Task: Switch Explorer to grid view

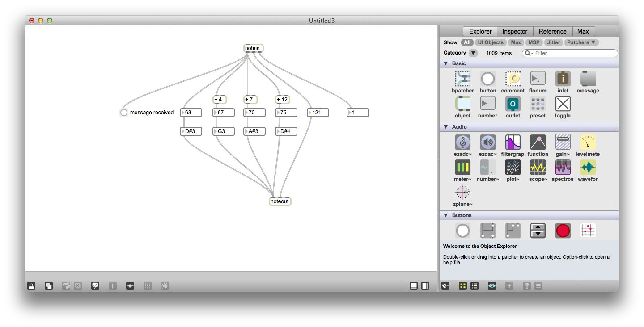Action: (462, 285)
